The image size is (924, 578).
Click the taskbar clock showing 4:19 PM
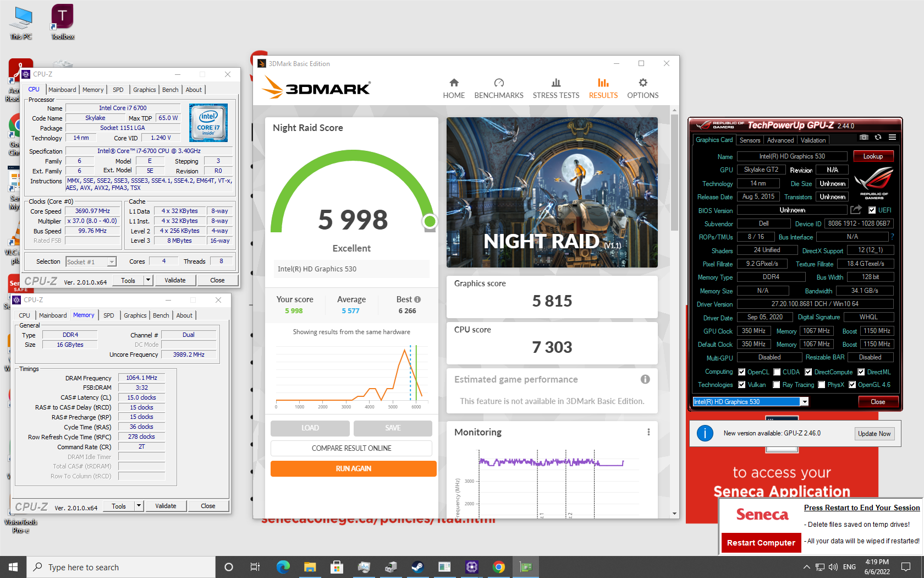coord(877,567)
